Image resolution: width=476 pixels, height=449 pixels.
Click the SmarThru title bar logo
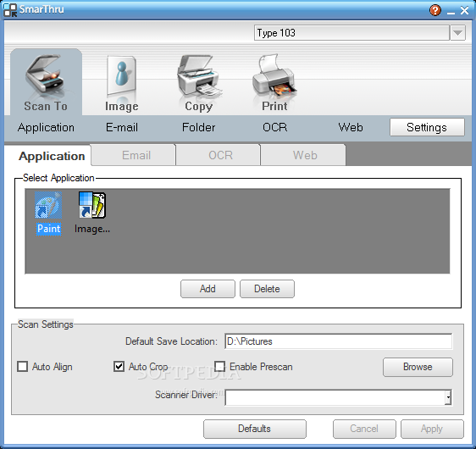[x=10, y=10]
